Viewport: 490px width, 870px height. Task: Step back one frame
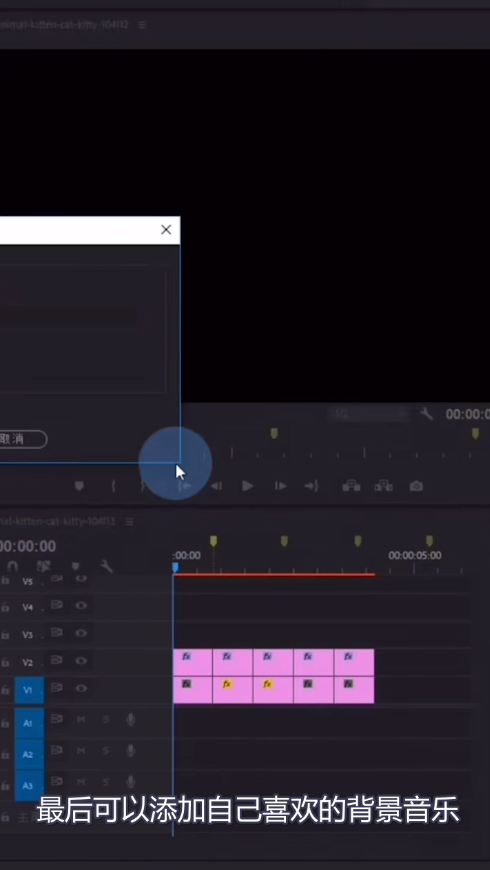click(216, 486)
